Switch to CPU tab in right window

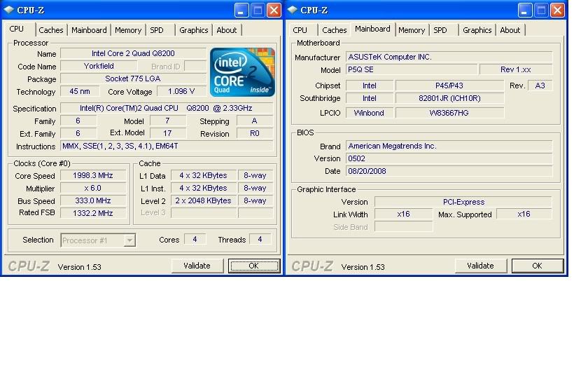300,30
